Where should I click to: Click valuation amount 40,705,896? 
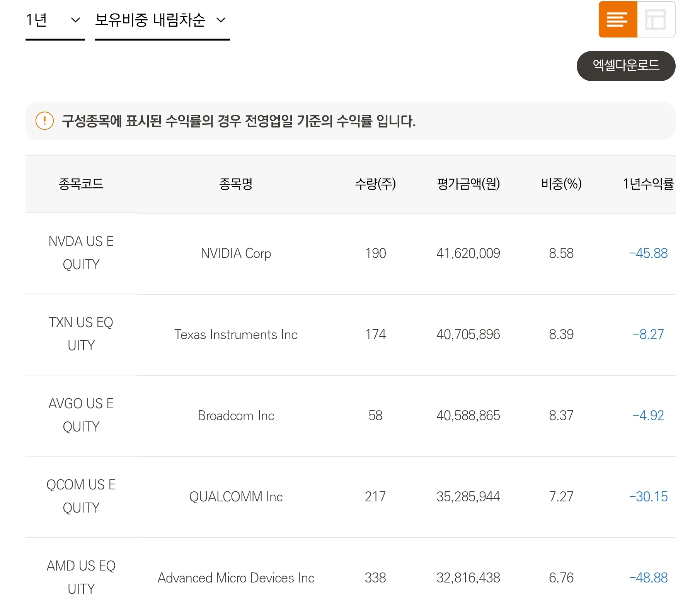(x=468, y=335)
